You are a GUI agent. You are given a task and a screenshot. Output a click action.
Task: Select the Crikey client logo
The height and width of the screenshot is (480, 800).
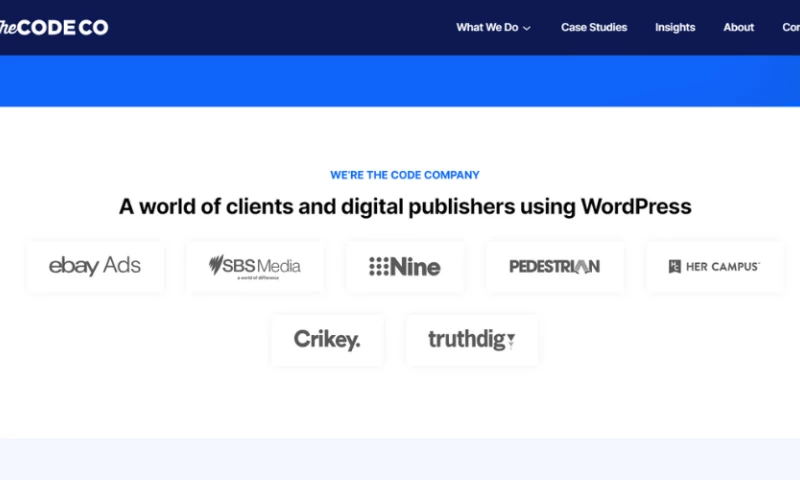(x=327, y=340)
